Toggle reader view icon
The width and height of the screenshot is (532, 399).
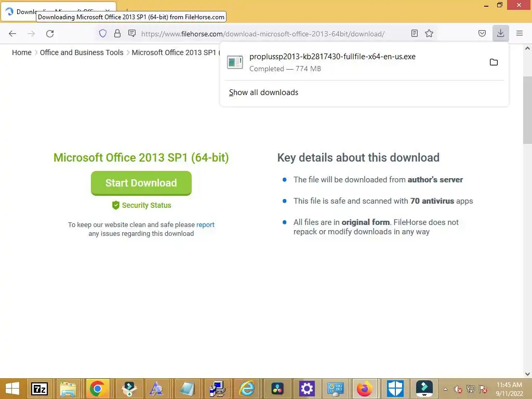pyautogui.click(x=414, y=33)
